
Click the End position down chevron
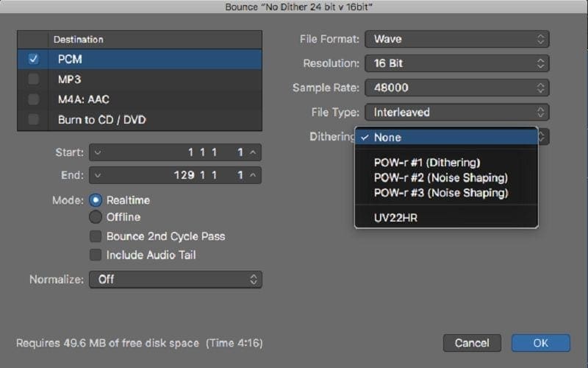(98, 175)
